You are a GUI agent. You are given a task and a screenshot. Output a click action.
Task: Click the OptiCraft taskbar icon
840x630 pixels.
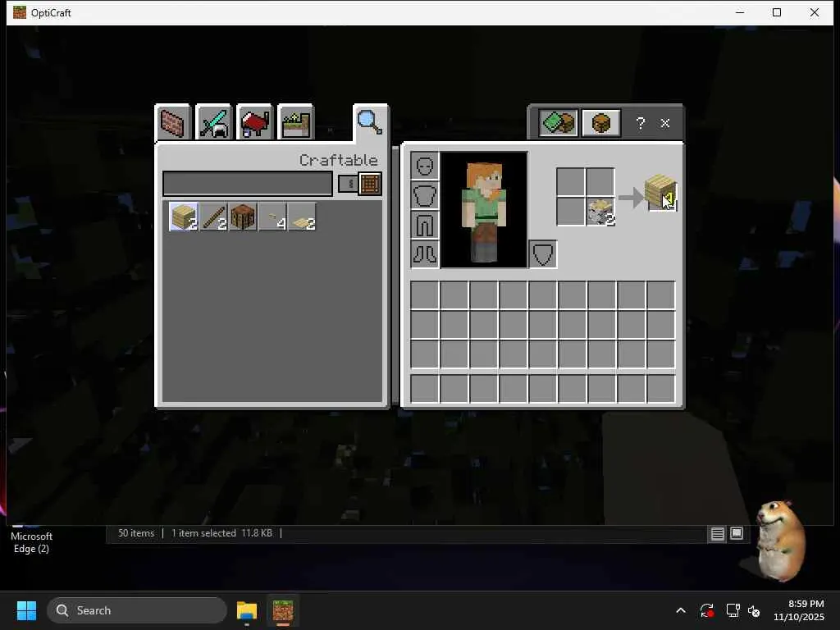[x=283, y=610]
